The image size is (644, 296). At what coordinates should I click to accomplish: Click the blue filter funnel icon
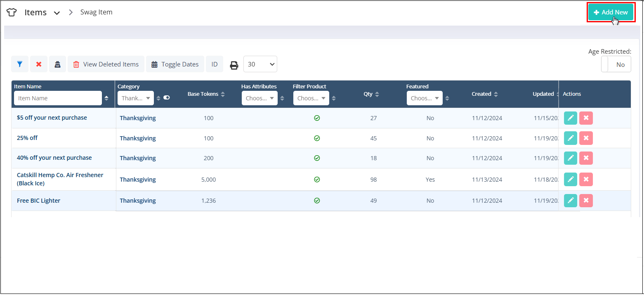(x=20, y=64)
